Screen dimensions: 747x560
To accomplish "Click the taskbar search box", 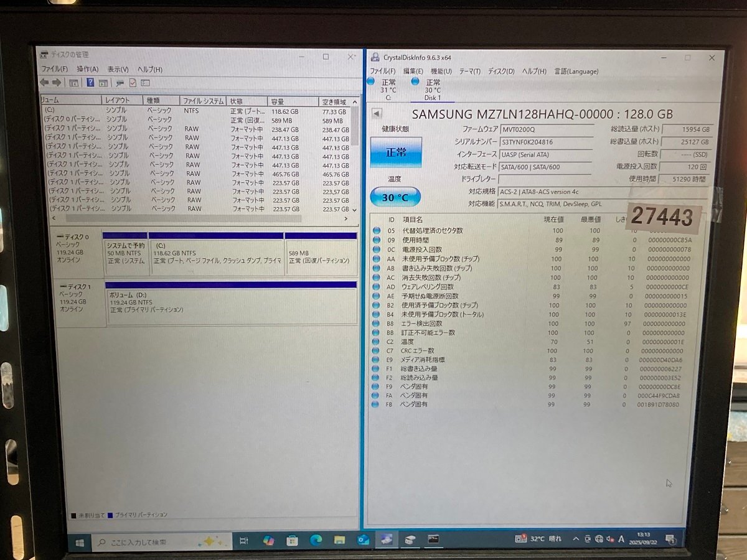I will tap(162, 542).
